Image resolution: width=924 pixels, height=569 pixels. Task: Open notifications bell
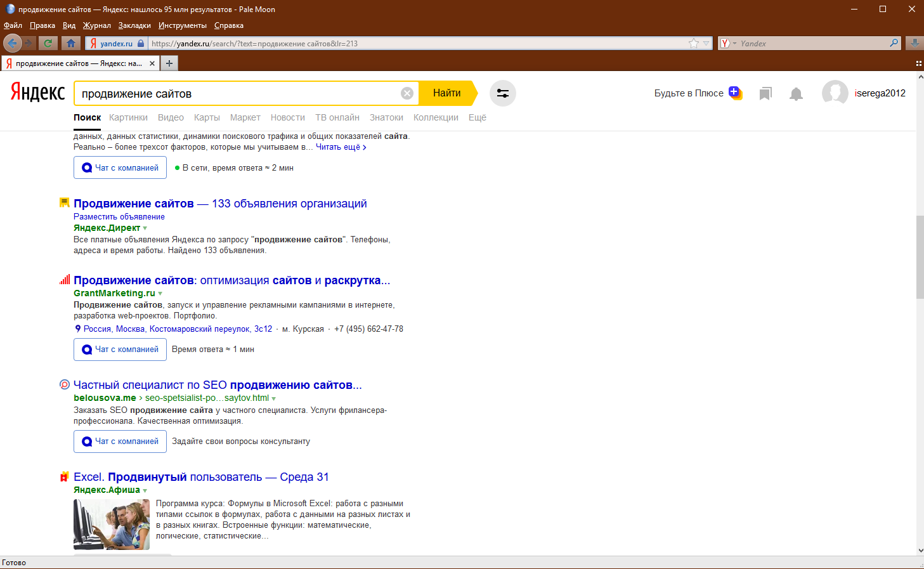click(796, 94)
